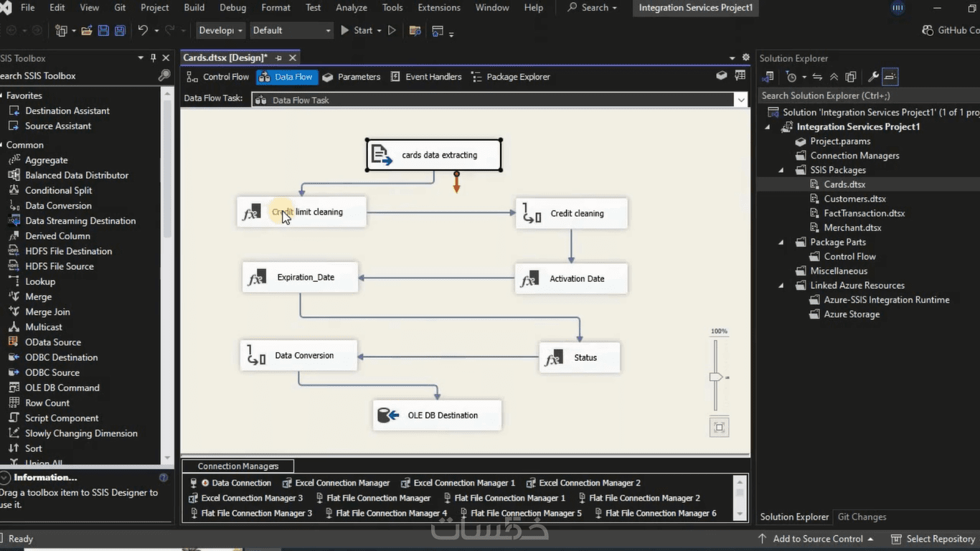The image size is (980, 551).
Task: Click the Aggregate toolbox item icon
Action: pyautogui.click(x=14, y=160)
